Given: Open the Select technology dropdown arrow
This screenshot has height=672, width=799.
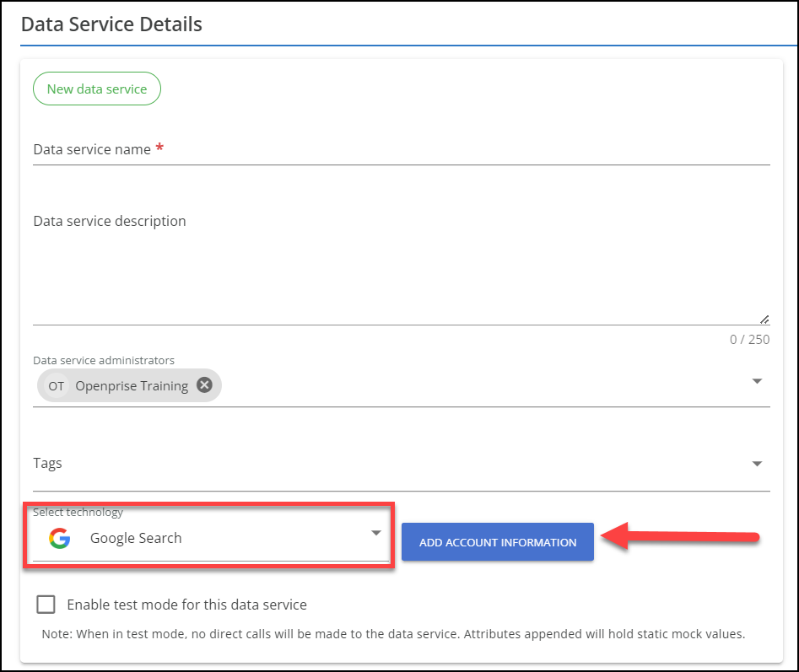Looking at the screenshot, I should (x=376, y=533).
